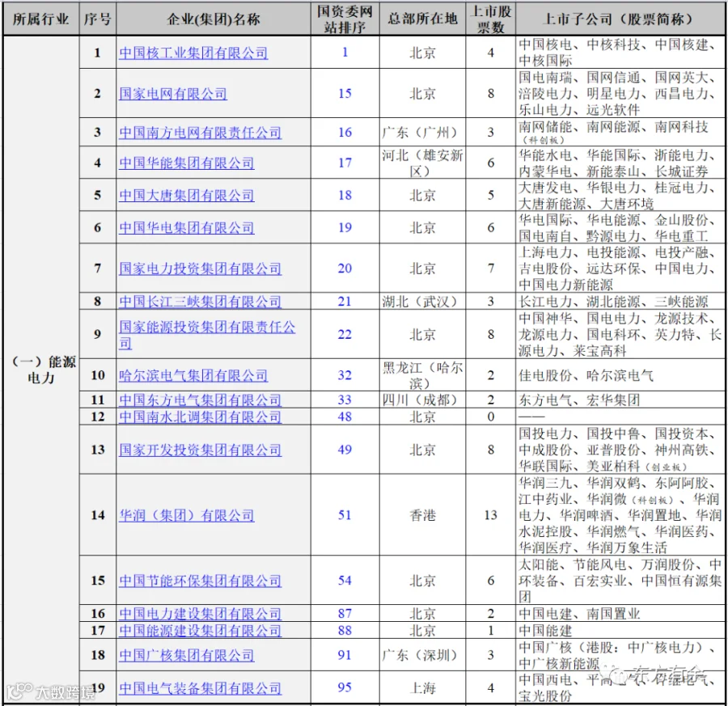Viewport: 728px width, 706px height.
Task: Open the 中国节能环保集团有限公司 link
Action: [200, 581]
